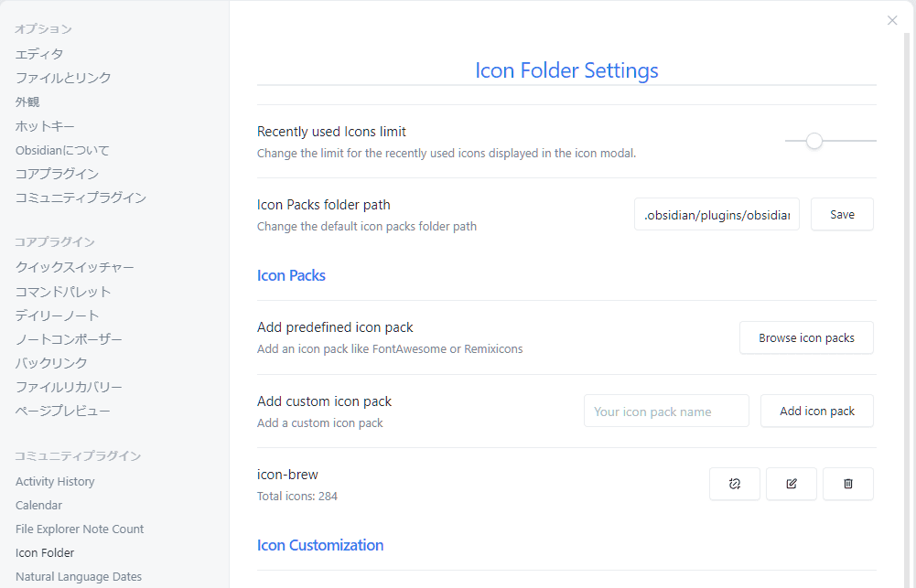916x588 pixels.
Task: Close settings with the X icon
Action: pos(892,20)
